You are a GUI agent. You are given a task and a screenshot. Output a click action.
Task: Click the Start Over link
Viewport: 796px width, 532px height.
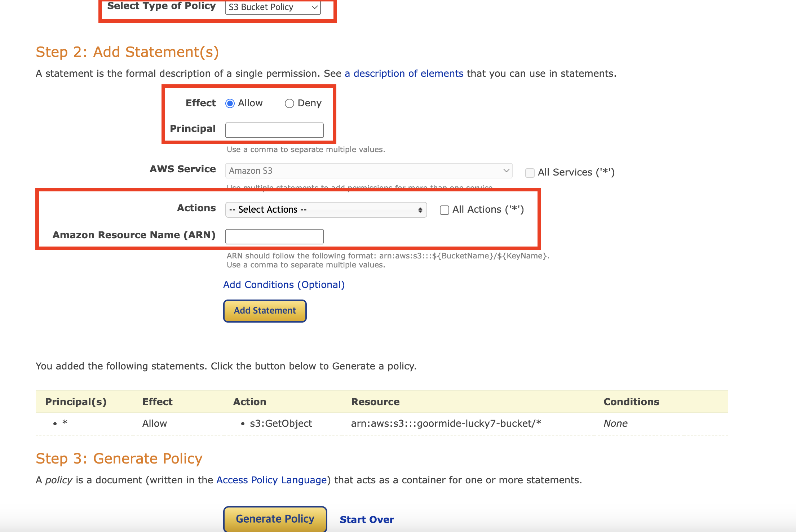pyautogui.click(x=367, y=519)
